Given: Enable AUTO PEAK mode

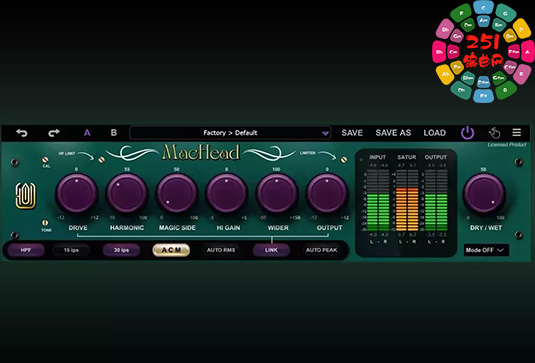Looking at the screenshot, I should [x=321, y=250].
